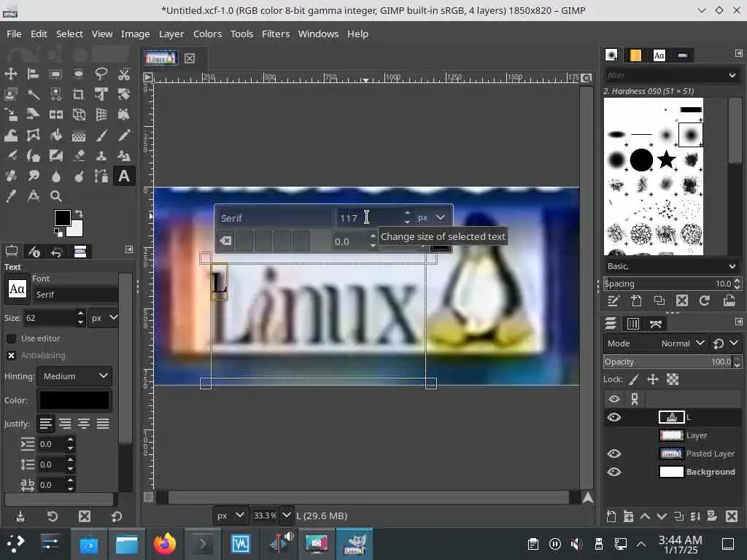Edit the selected brush
The height and width of the screenshot is (560, 747).
(613, 300)
